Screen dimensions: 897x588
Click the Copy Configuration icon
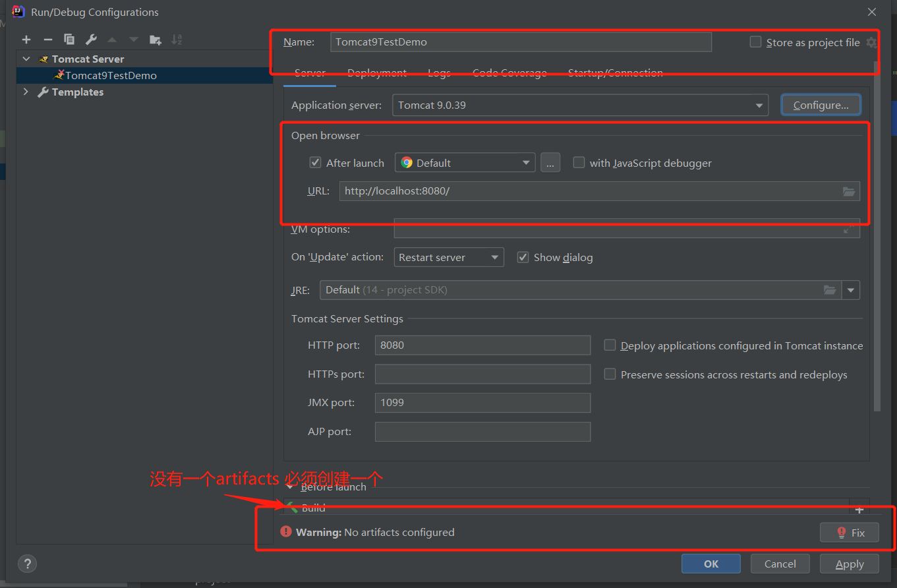tap(69, 40)
